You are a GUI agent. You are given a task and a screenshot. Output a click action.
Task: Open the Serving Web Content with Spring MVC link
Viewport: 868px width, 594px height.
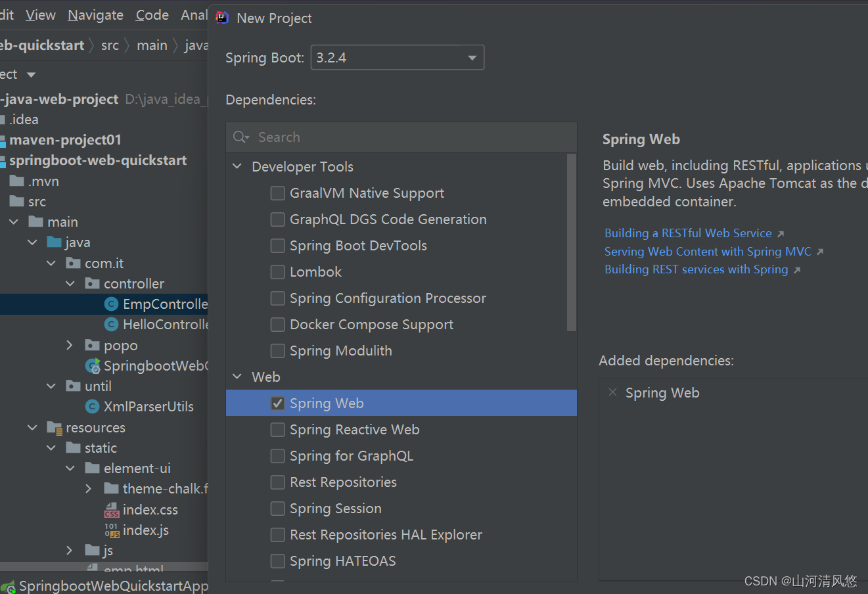[708, 252]
